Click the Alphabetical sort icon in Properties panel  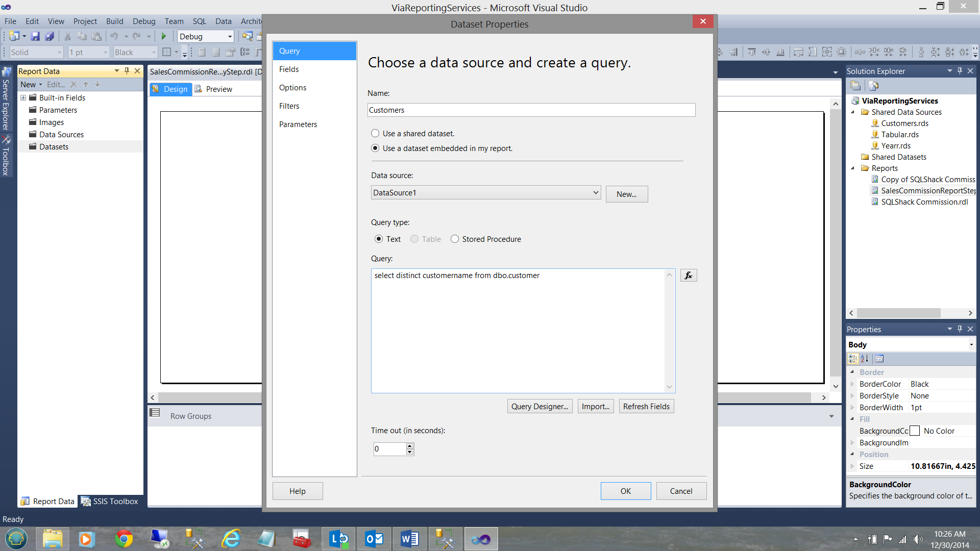click(x=865, y=359)
